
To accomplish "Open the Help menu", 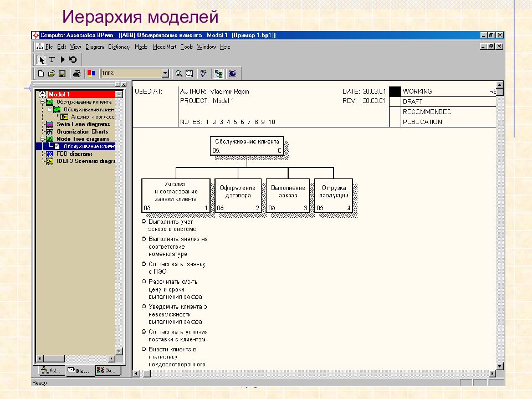I will (x=225, y=47).
